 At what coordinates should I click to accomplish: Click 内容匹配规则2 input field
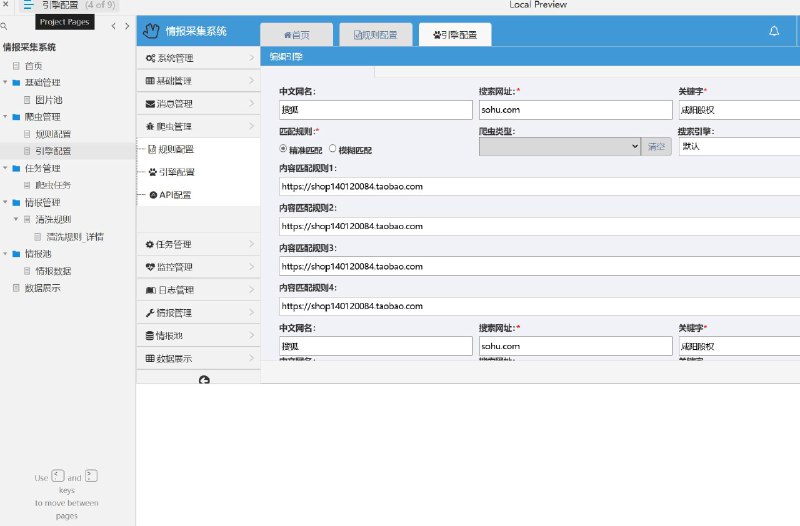click(x=539, y=226)
